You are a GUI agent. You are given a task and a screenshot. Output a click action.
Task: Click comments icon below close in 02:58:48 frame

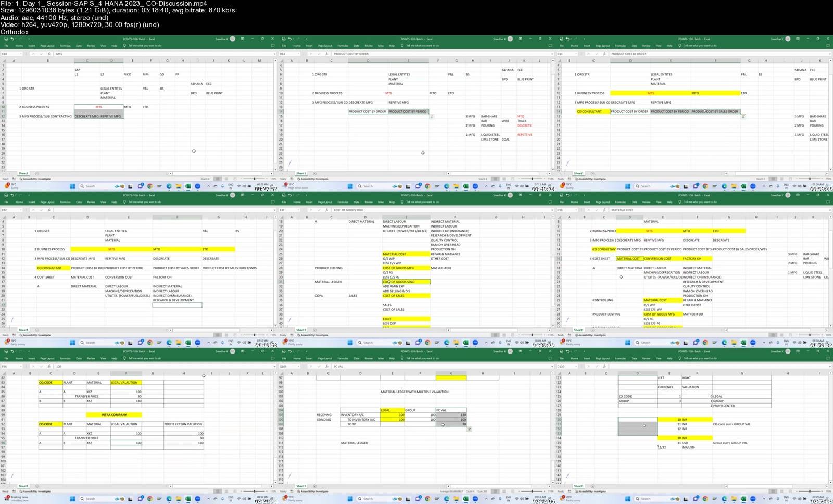coord(828,358)
